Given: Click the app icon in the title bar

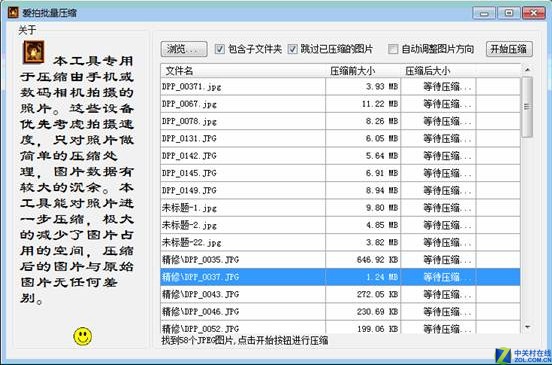Looking at the screenshot, I should click(13, 13).
